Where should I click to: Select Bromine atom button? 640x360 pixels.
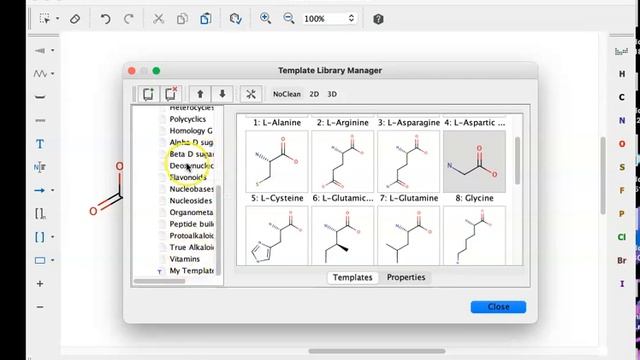coord(622,260)
